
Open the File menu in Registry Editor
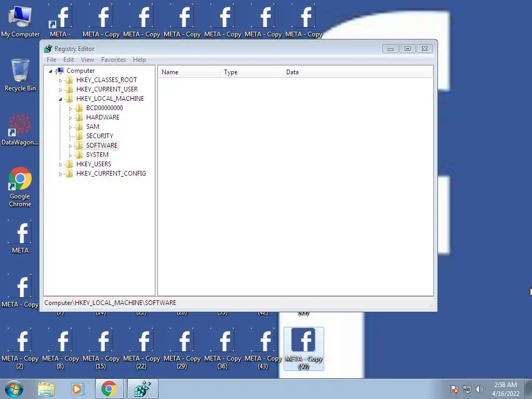(x=51, y=60)
